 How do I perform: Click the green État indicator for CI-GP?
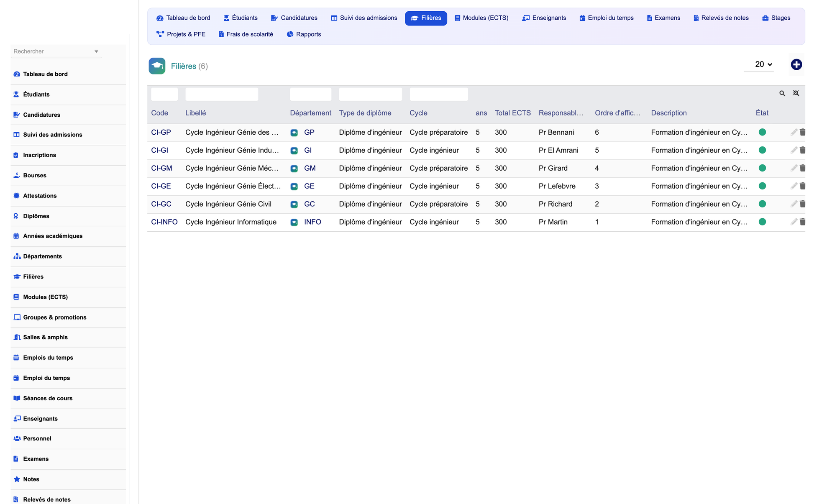point(762,132)
